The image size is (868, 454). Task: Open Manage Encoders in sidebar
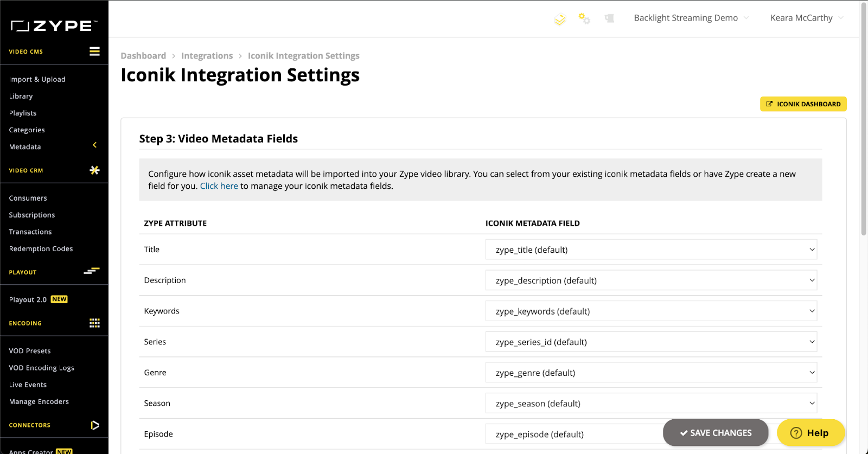click(x=39, y=401)
